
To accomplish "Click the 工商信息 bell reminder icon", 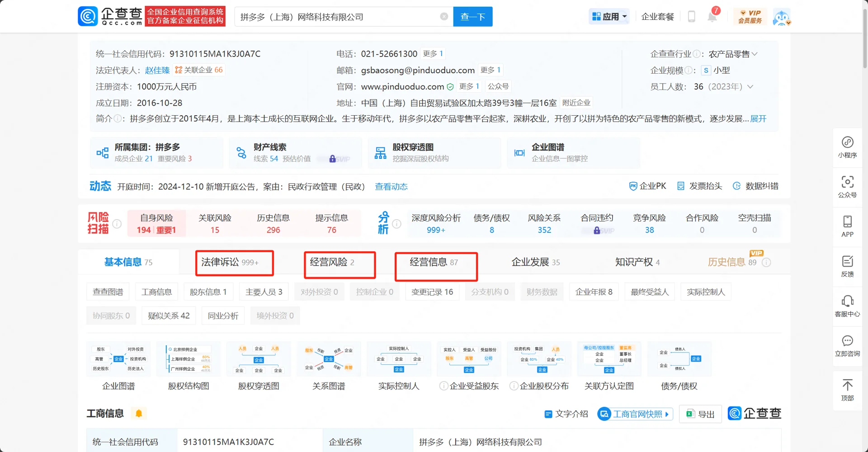I will pos(139,414).
